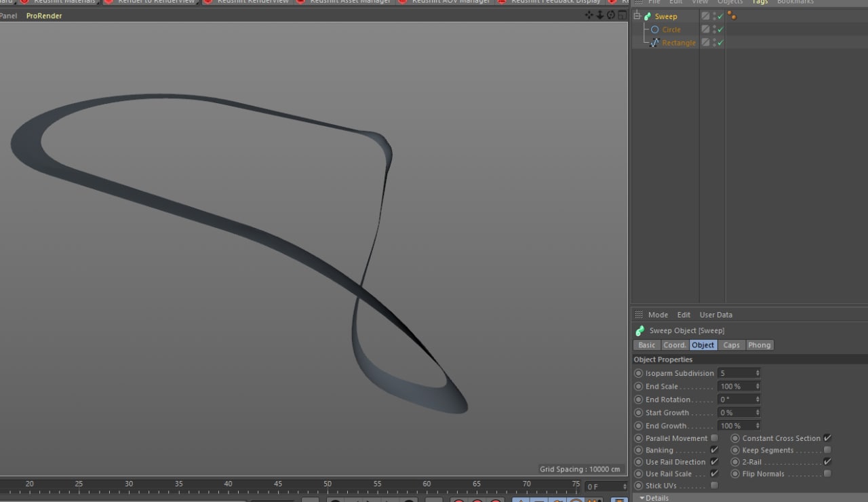Toggle visibility dots for the Rectangle object
The height and width of the screenshot is (502, 868).
pyautogui.click(x=714, y=42)
